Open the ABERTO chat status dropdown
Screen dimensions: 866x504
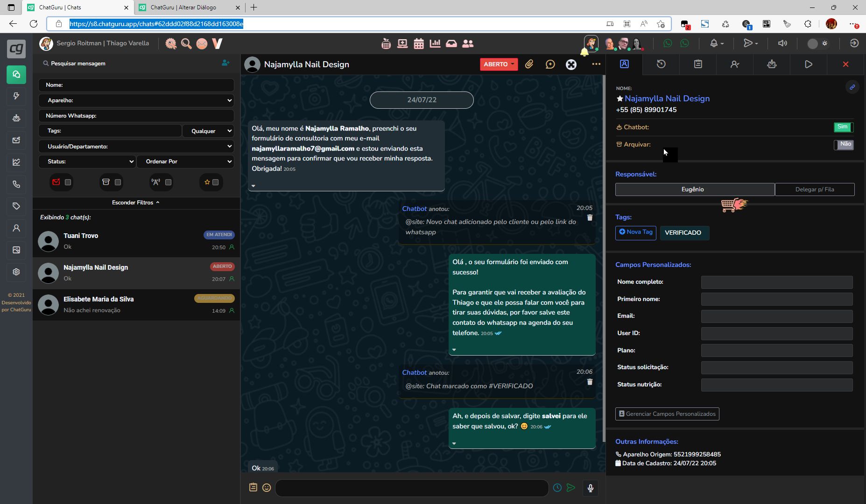click(499, 64)
